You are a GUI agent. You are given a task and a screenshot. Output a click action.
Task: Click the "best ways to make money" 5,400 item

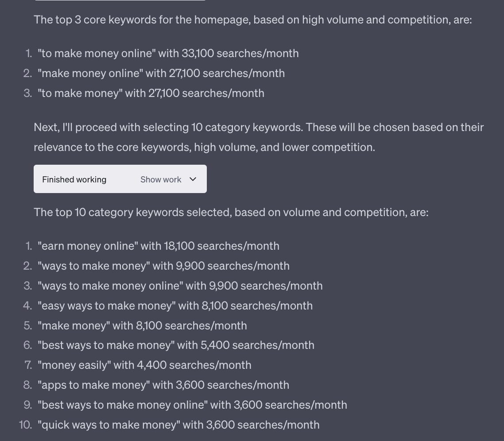[x=176, y=345]
